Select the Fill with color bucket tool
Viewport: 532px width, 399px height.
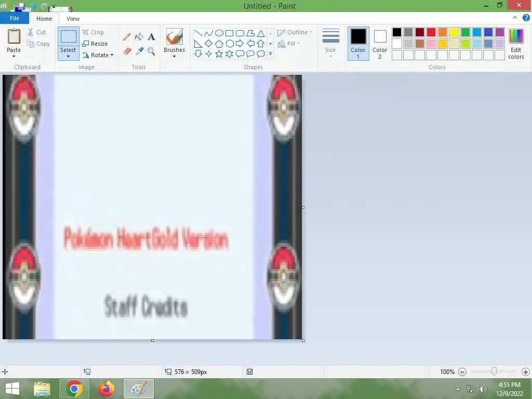[139, 37]
